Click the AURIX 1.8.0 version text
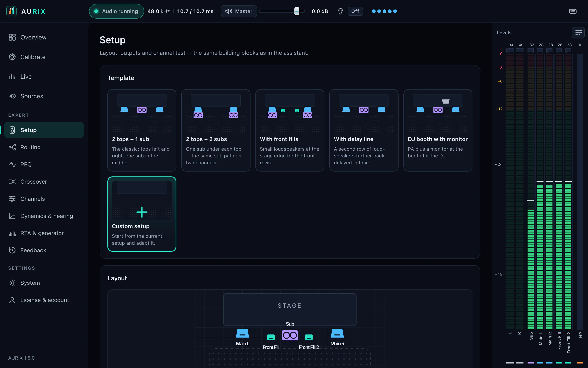This screenshot has width=588, height=368. [21, 358]
